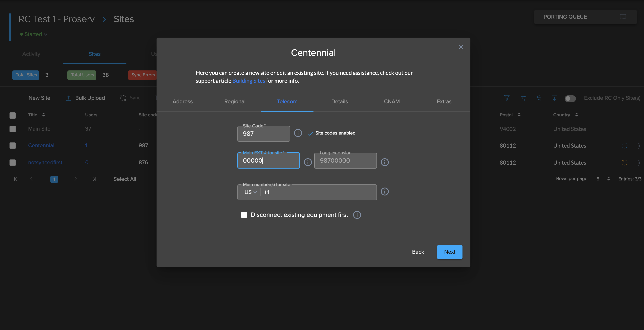Open the column settings sliders icon
The height and width of the screenshot is (330, 644).
[524, 98]
